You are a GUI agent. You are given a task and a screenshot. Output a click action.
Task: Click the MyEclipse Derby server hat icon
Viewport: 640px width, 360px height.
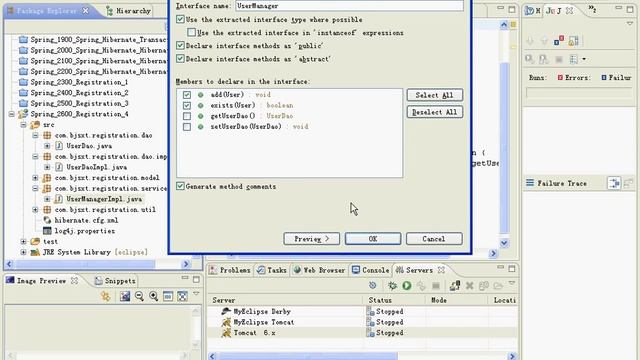(x=226, y=311)
